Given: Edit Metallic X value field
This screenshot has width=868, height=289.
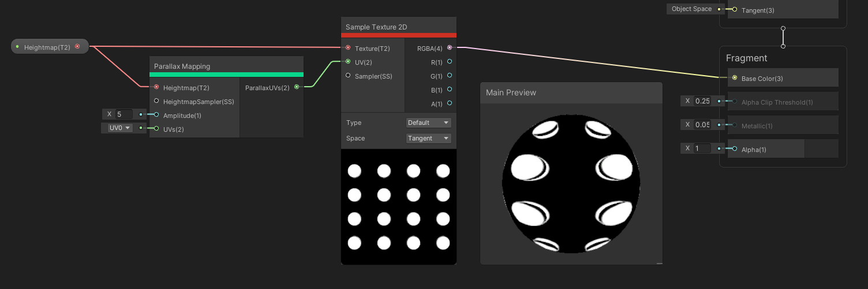Looking at the screenshot, I should pos(702,125).
